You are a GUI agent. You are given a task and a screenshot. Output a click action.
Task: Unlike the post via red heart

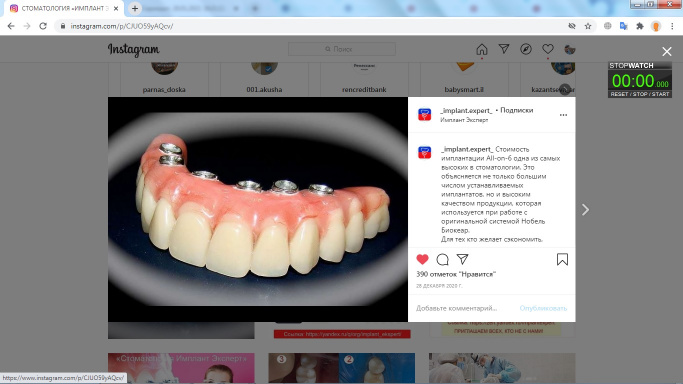point(422,259)
